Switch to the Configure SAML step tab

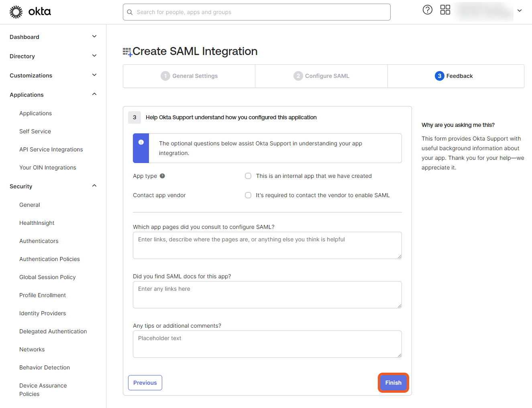tap(322, 76)
